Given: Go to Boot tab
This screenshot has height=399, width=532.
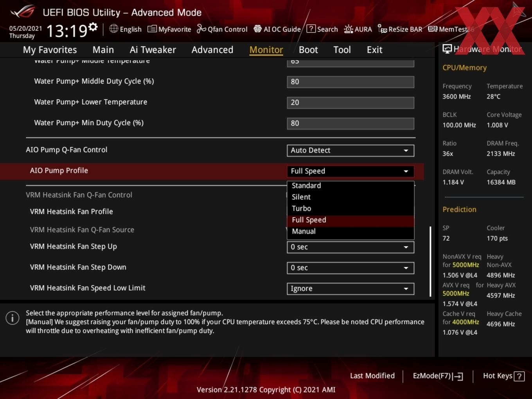Looking at the screenshot, I should point(308,50).
